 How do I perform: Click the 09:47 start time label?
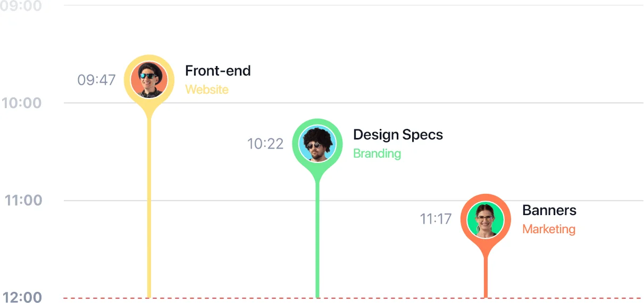tap(97, 80)
